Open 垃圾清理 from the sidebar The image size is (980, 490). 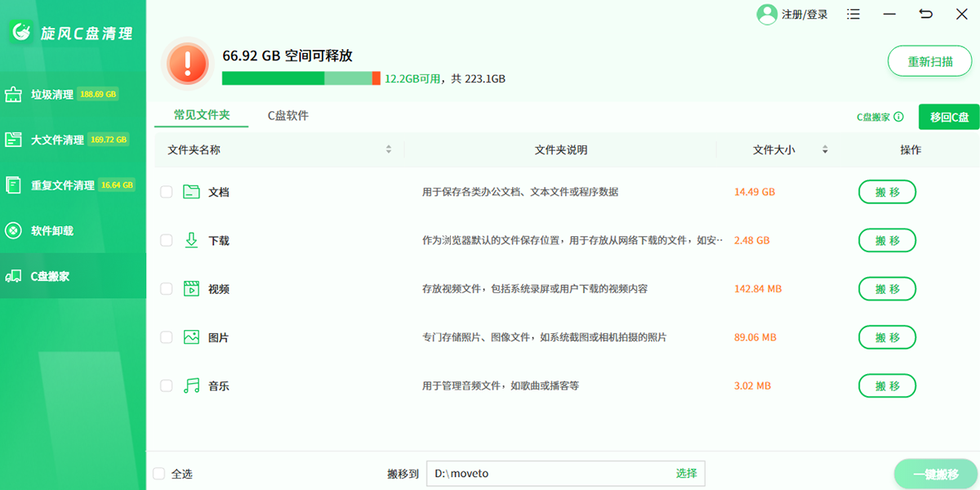(73, 95)
